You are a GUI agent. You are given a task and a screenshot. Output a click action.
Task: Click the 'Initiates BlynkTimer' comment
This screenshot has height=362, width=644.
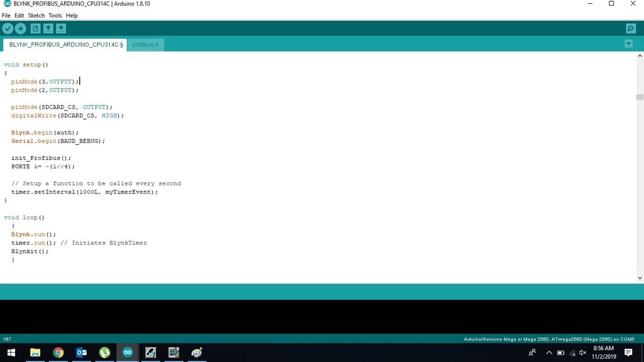tap(104, 243)
